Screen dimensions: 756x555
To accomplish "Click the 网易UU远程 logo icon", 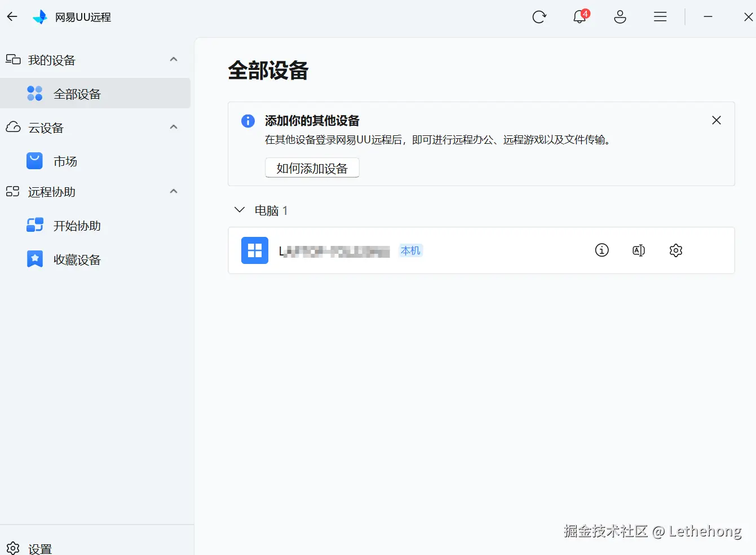I will [x=40, y=17].
